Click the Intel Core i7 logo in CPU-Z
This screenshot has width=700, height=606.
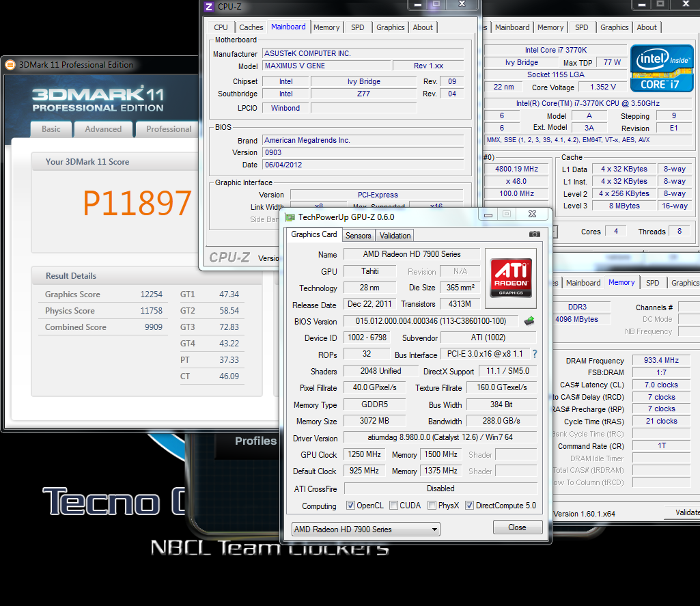coord(662,68)
